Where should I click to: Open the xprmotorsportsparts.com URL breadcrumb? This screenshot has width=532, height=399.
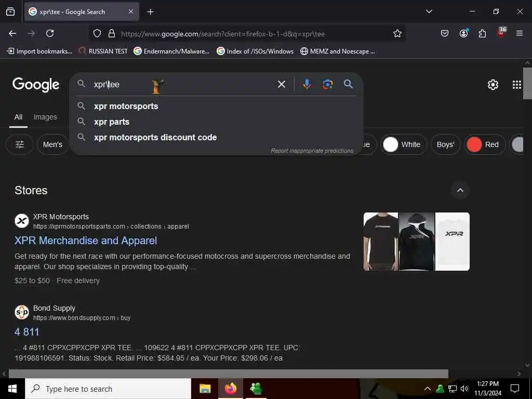point(111,227)
